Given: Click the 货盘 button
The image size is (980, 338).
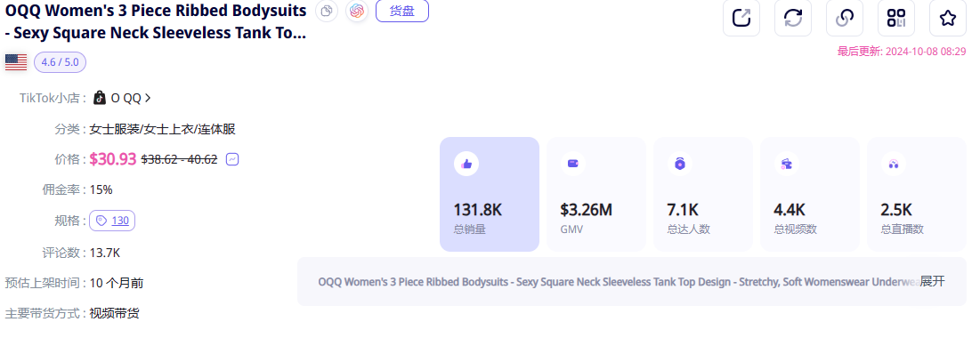Looking at the screenshot, I should pos(401,12).
